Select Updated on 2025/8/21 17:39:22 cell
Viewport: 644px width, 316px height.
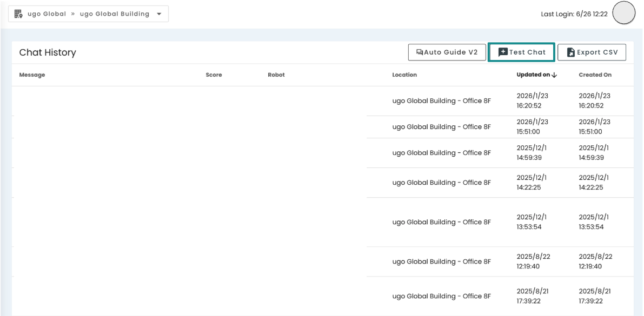532,296
